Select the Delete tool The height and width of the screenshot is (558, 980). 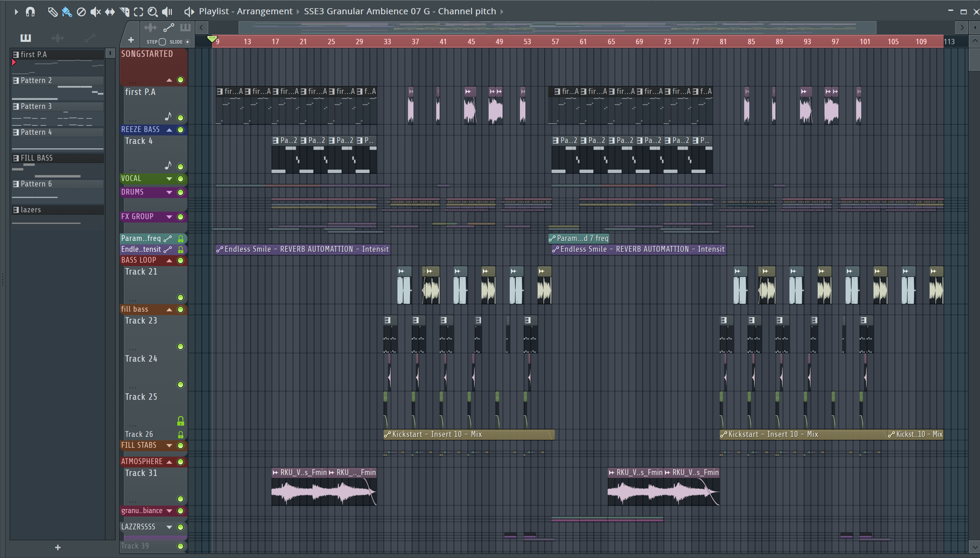click(81, 12)
